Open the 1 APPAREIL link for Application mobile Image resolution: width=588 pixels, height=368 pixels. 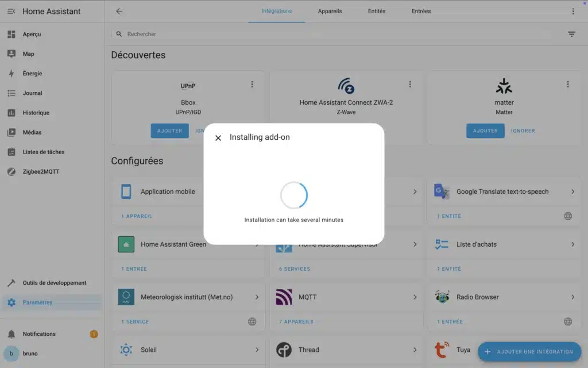137,216
